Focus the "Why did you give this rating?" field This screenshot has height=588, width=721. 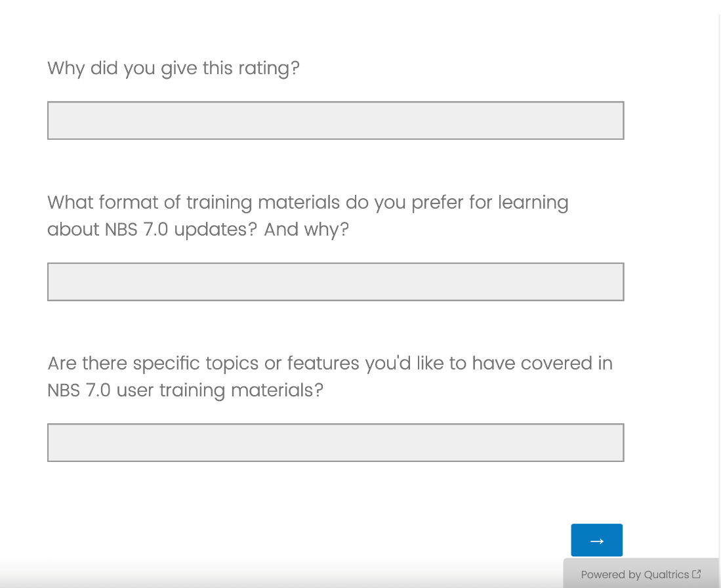(335, 120)
